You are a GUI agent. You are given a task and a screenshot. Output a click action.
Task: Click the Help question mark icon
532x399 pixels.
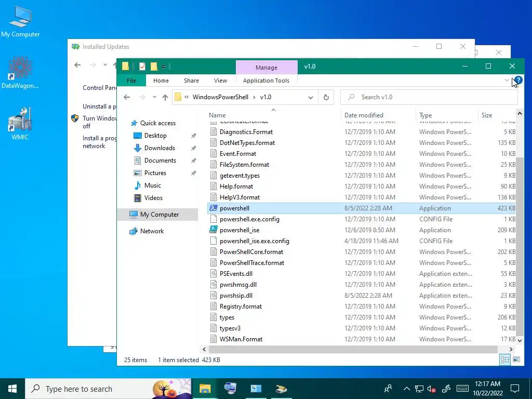518,80
